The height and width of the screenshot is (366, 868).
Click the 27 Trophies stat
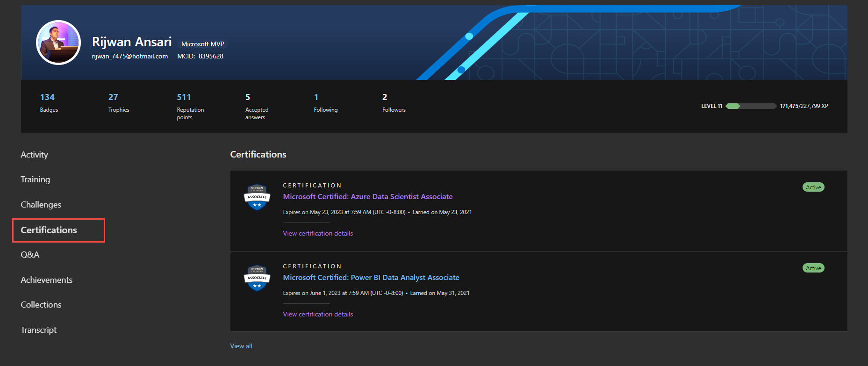coord(119,103)
